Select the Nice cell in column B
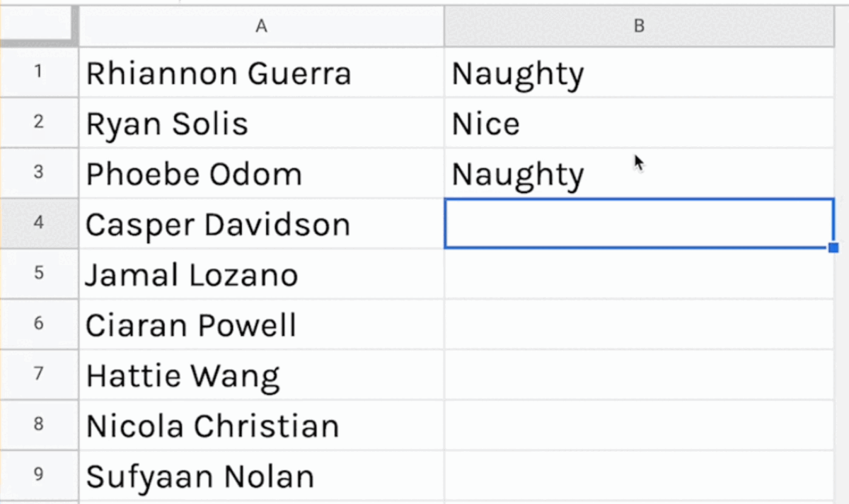Image resolution: width=849 pixels, height=504 pixels. click(x=639, y=124)
